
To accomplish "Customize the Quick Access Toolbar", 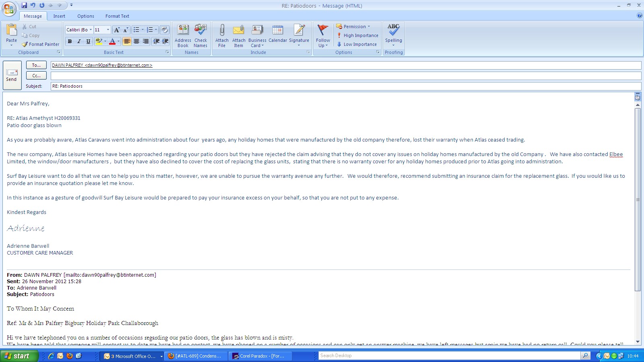I will (72, 5).
